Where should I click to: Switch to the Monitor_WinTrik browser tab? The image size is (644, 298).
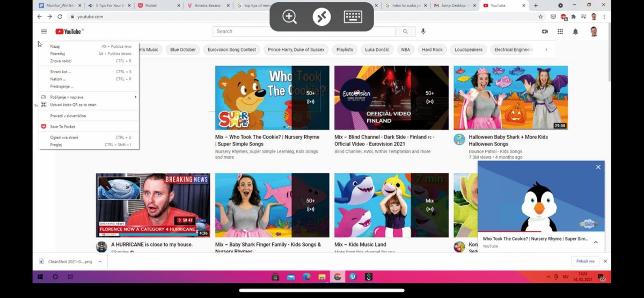point(60,5)
